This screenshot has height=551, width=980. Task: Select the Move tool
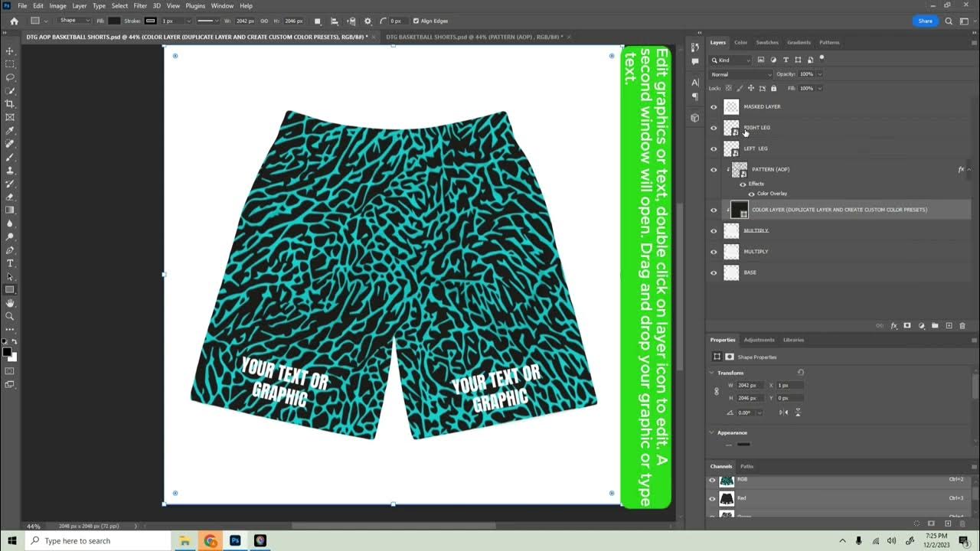[10, 51]
